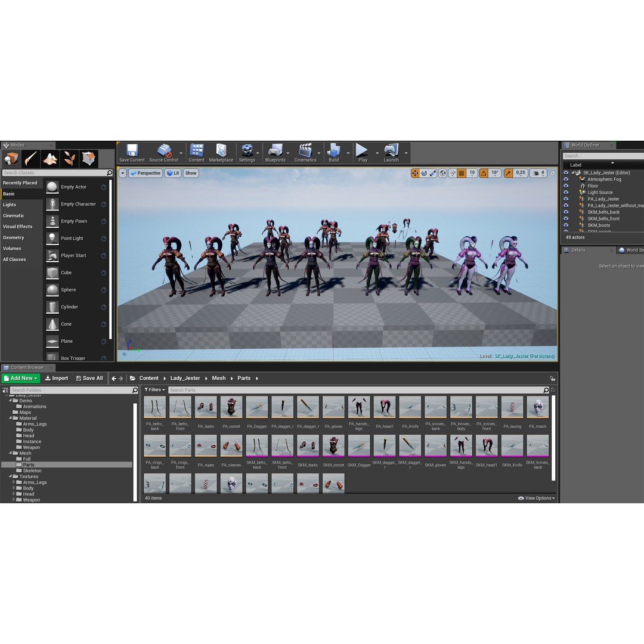Click the Point Light bulb icon
Viewport: 644px width, 644px height.
point(52,238)
